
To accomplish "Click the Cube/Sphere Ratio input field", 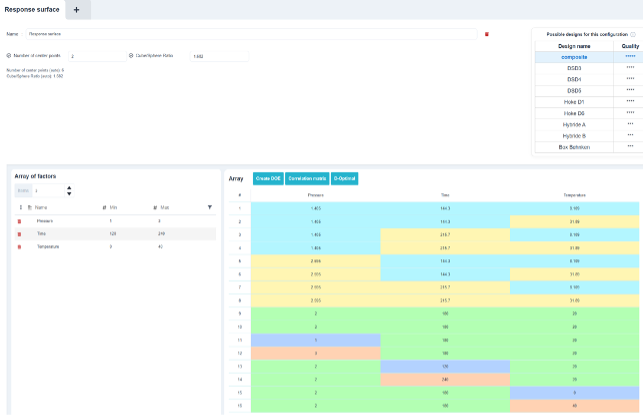I will tap(219, 56).
